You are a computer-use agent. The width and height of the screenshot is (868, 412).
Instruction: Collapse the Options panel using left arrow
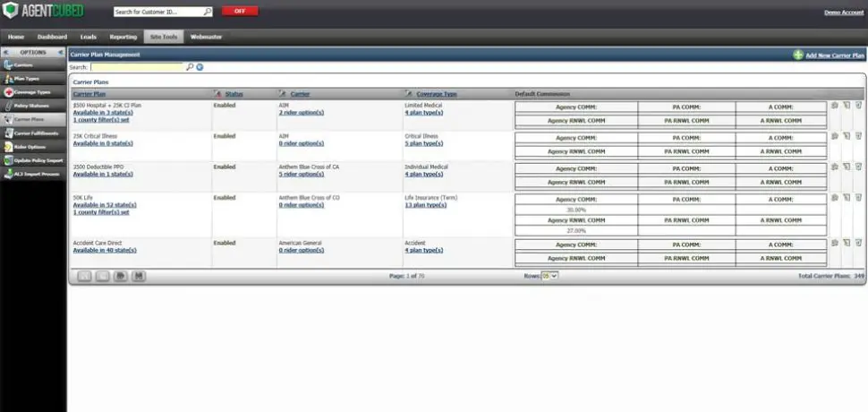[6, 52]
